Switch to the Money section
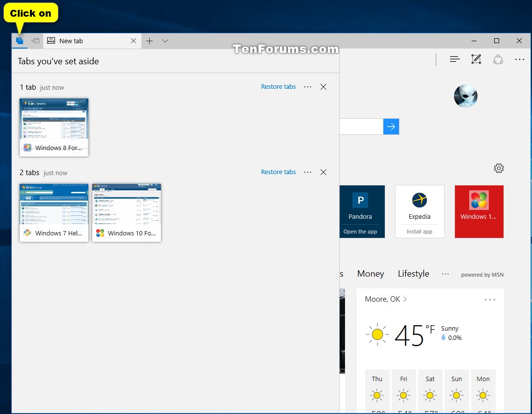 pyautogui.click(x=371, y=274)
